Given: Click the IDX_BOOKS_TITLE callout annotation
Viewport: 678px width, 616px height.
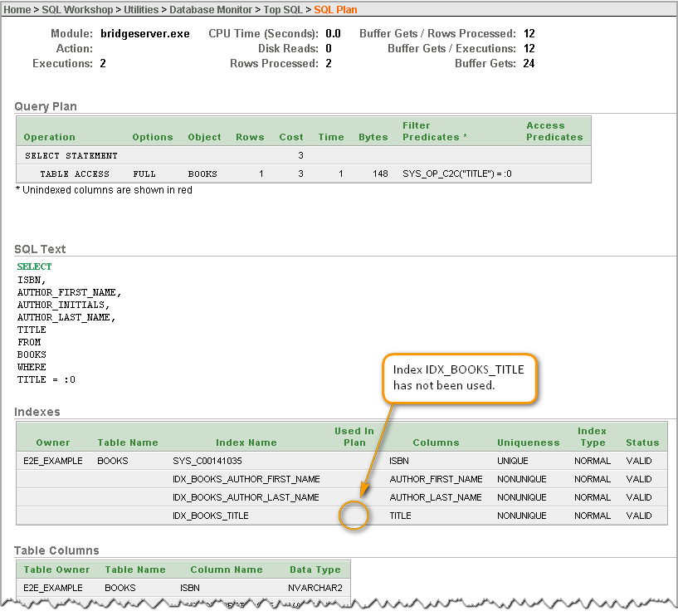Looking at the screenshot, I should [x=459, y=377].
